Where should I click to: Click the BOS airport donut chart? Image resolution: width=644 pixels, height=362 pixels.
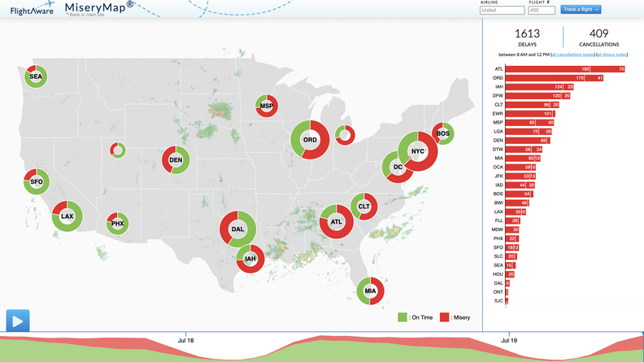(x=442, y=133)
